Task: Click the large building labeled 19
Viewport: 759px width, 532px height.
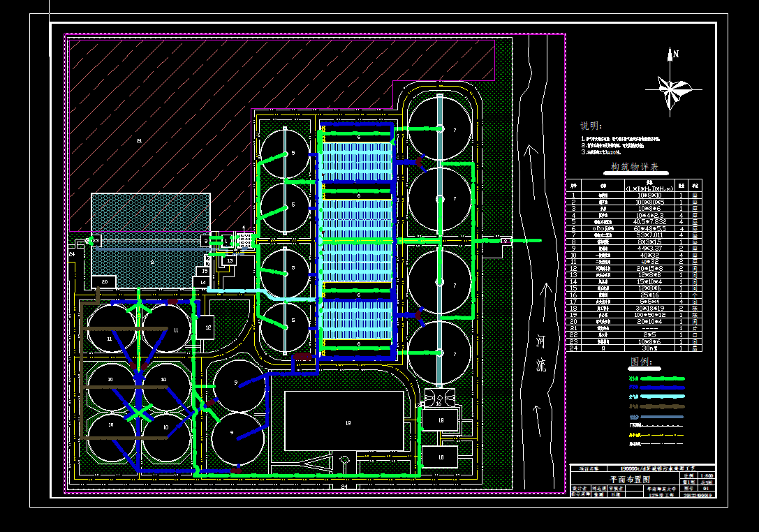Action: (347, 422)
